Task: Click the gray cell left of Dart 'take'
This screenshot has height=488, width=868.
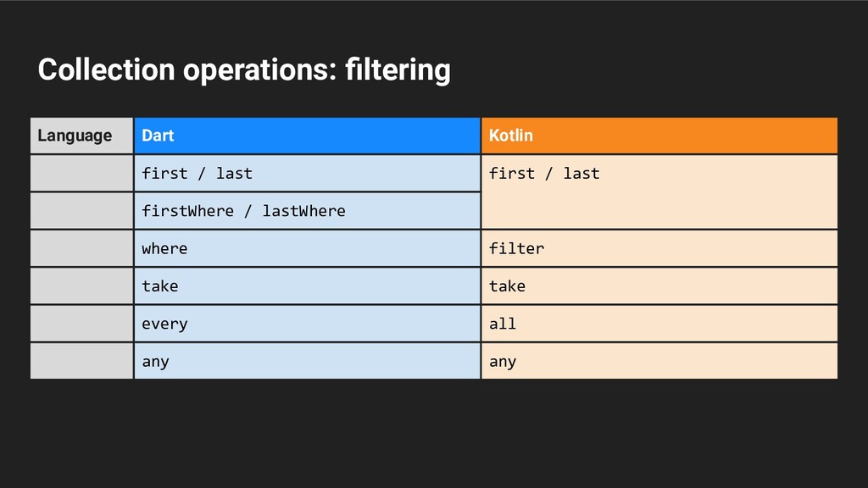Action: pos(81,286)
